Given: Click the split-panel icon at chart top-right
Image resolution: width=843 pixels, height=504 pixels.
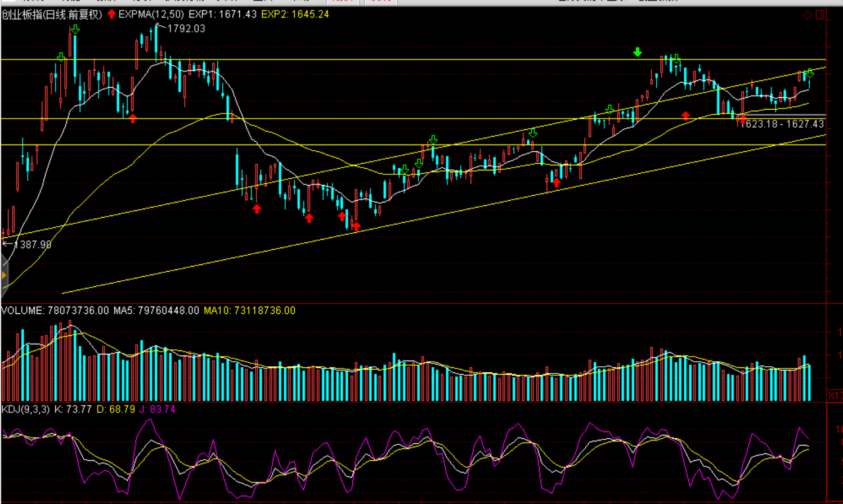Looking at the screenshot, I should coord(820,15).
